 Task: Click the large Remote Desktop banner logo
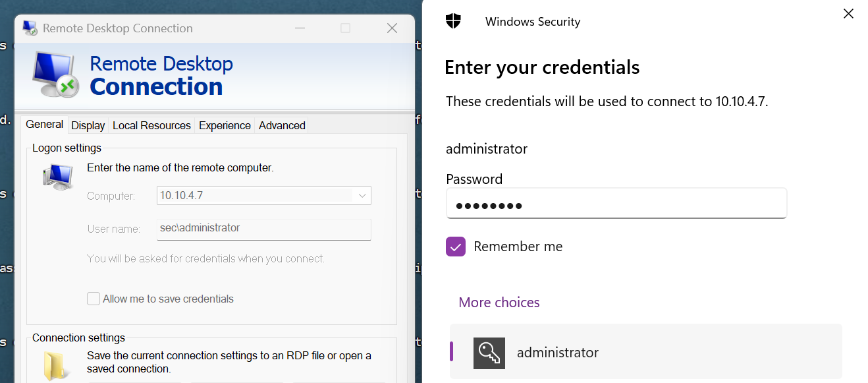point(56,75)
